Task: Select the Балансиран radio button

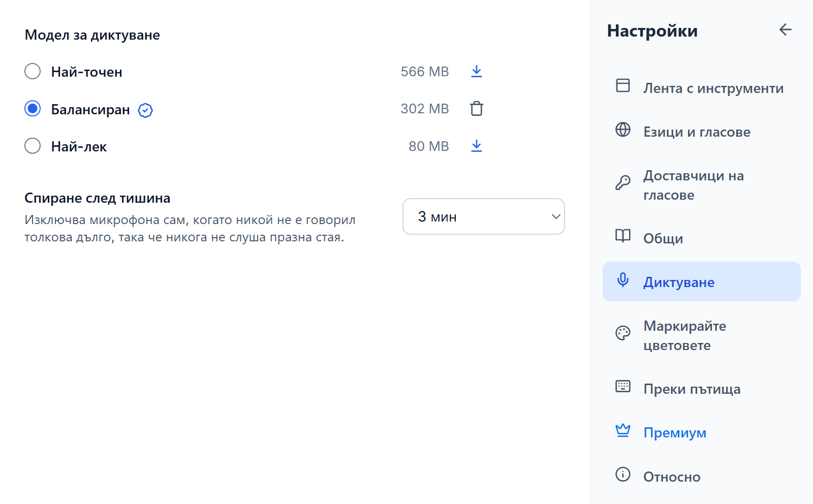Action: click(x=33, y=109)
